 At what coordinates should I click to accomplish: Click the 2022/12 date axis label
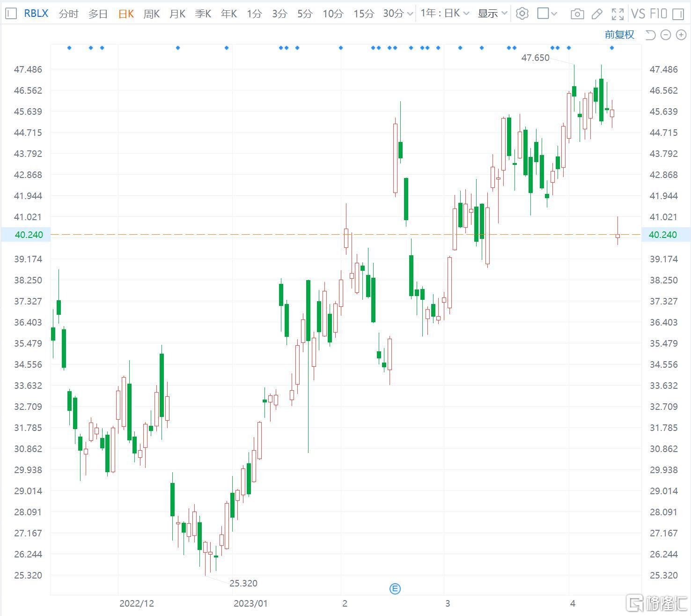(x=137, y=603)
